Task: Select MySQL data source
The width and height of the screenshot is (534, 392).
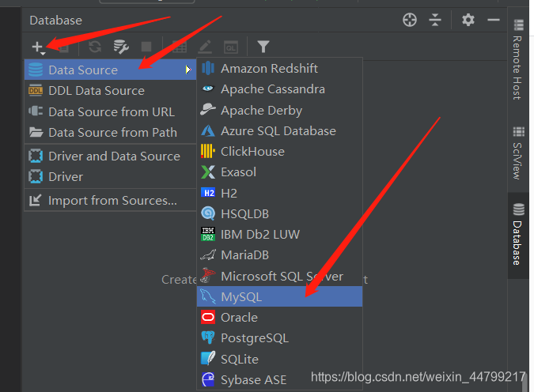Action: (x=279, y=296)
